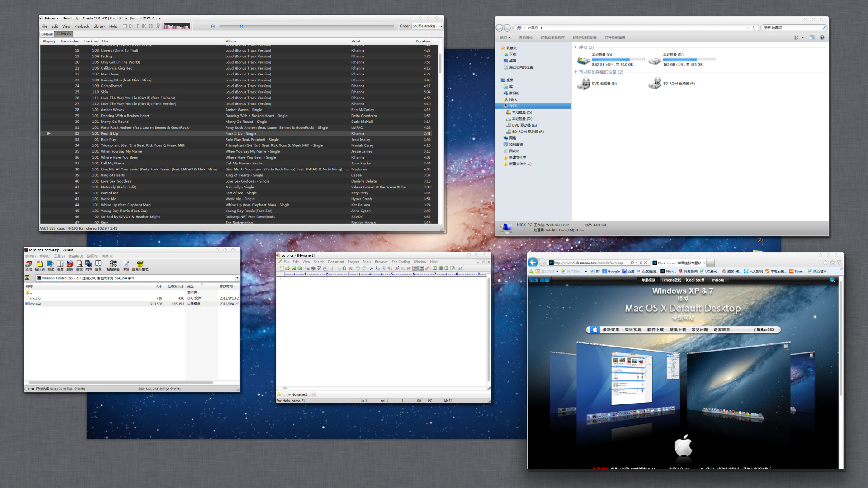Click the WinRAR Info (信息) icon
The width and height of the screenshot is (868, 488).
point(98,266)
